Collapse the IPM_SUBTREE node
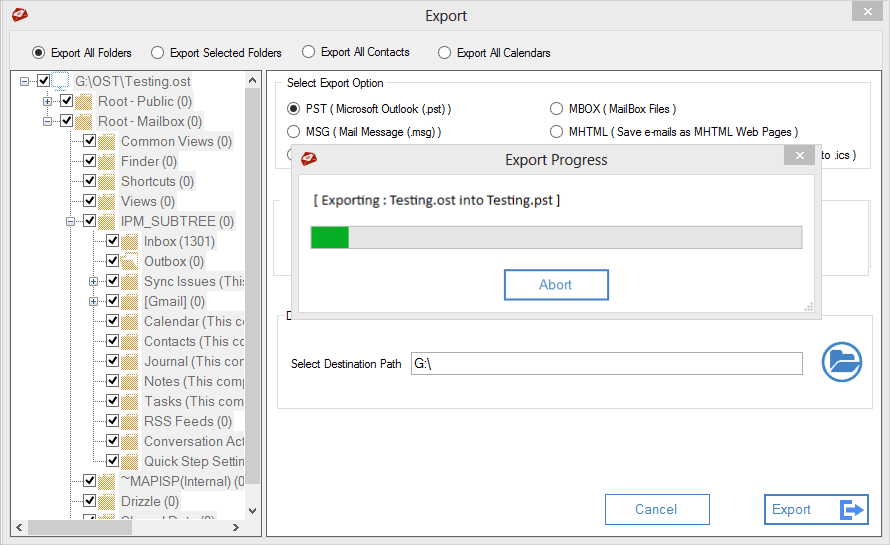 click(x=70, y=221)
